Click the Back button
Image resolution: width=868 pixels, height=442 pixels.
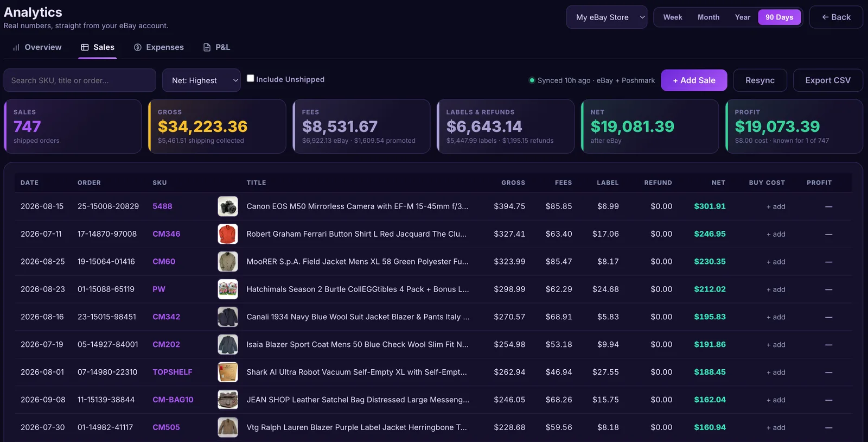point(836,17)
